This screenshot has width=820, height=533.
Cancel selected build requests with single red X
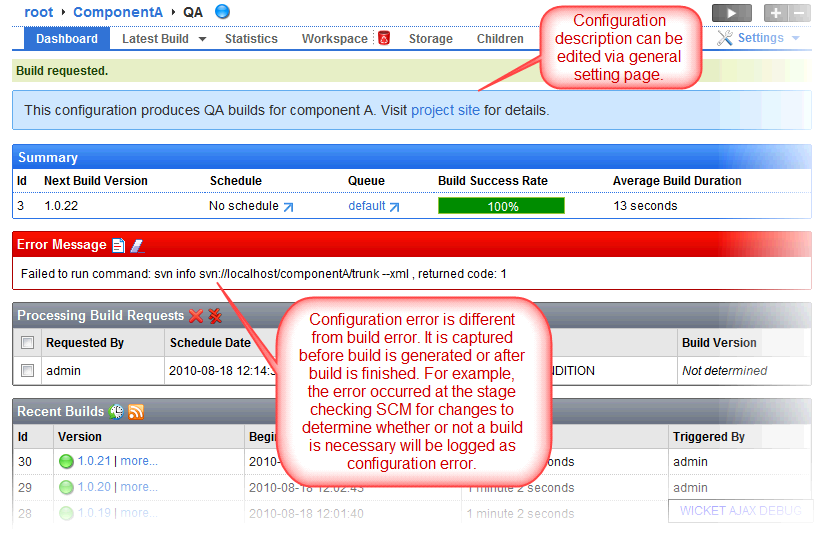196,316
